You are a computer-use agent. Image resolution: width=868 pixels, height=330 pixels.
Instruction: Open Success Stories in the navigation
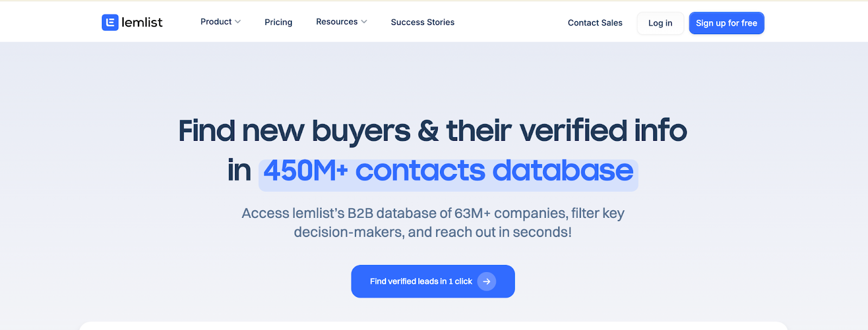tap(423, 22)
